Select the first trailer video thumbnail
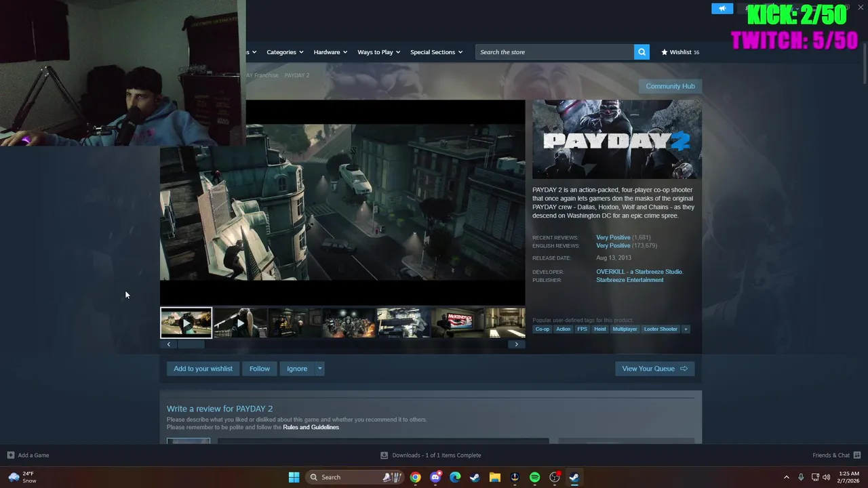The width and height of the screenshot is (868, 488). (x=186, y=323)
